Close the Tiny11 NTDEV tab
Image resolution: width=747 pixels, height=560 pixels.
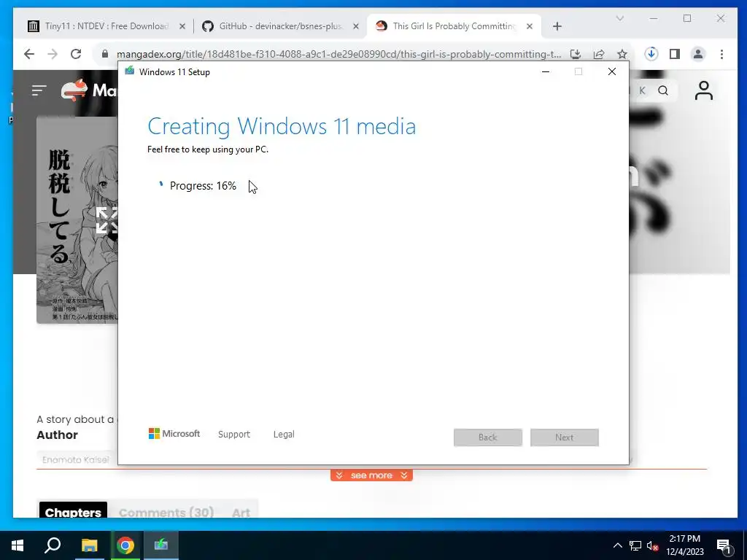182,26
